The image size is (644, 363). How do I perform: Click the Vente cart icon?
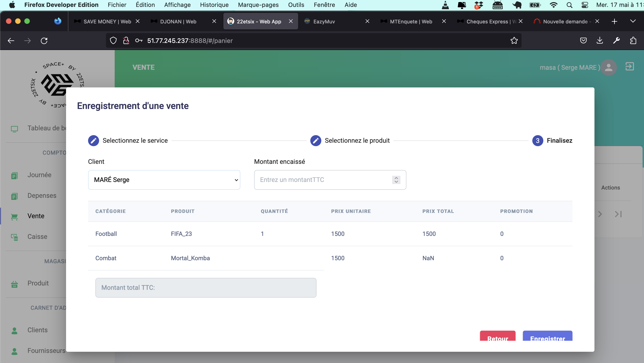(x=14, y=217)
